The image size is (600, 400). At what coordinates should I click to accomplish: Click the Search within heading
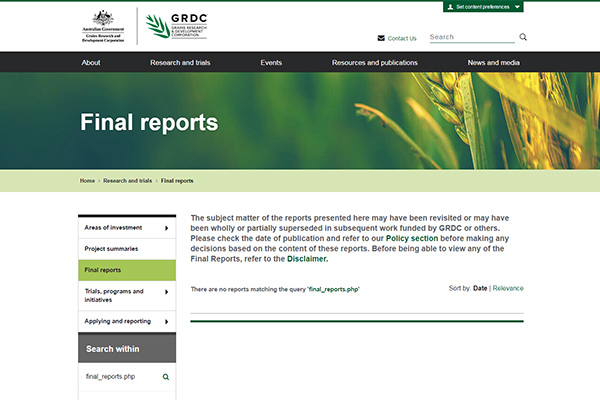pyautogui.click(x=112, y=349)
